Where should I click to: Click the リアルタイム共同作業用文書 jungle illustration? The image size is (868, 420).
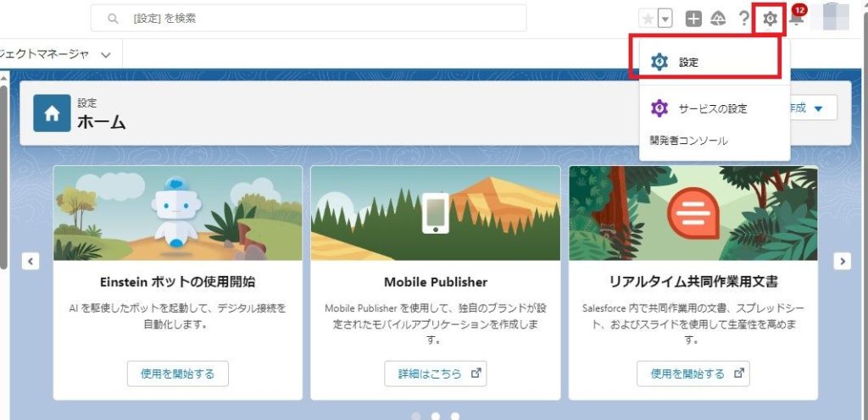(693, 213)
